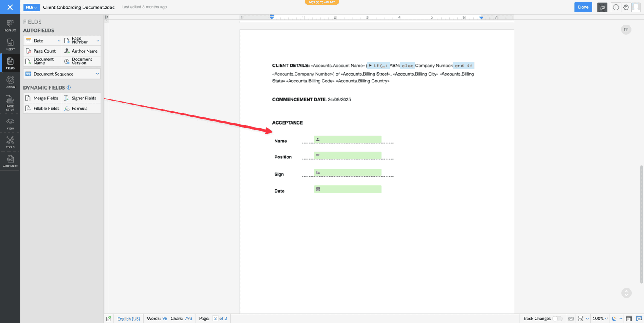Image resolution: width=644 pixels, height=323 pixels.
Task: Expand the Document Sequence dropdown
Action: point(97,74)
